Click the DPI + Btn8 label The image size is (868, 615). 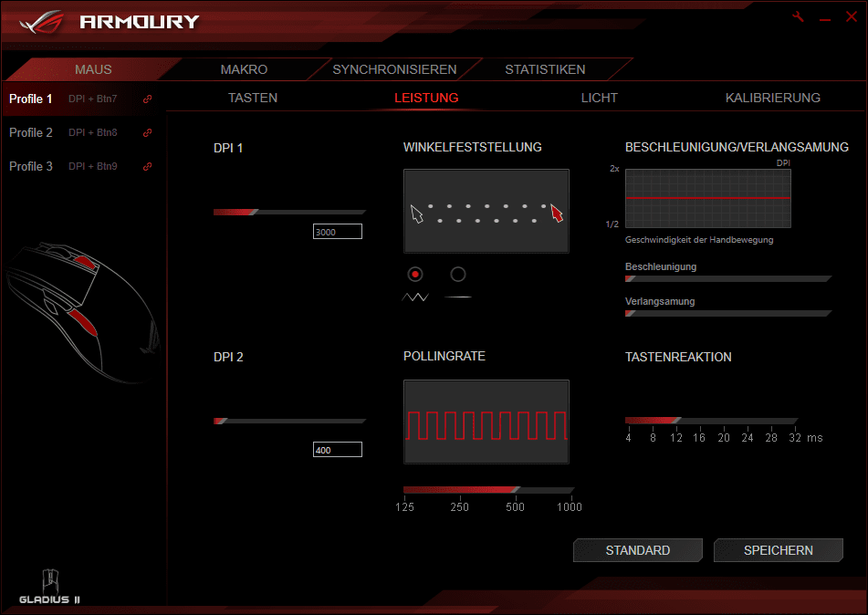click(92, 133)
